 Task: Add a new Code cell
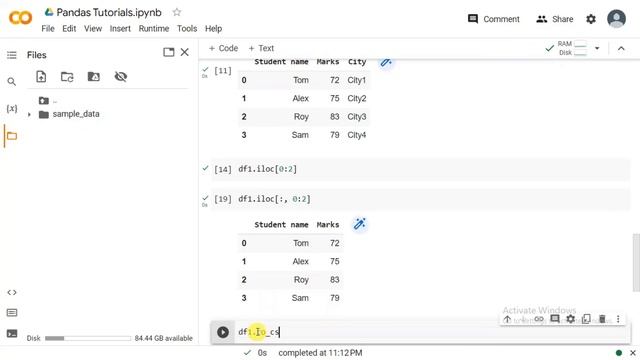[x=223, y=48]
